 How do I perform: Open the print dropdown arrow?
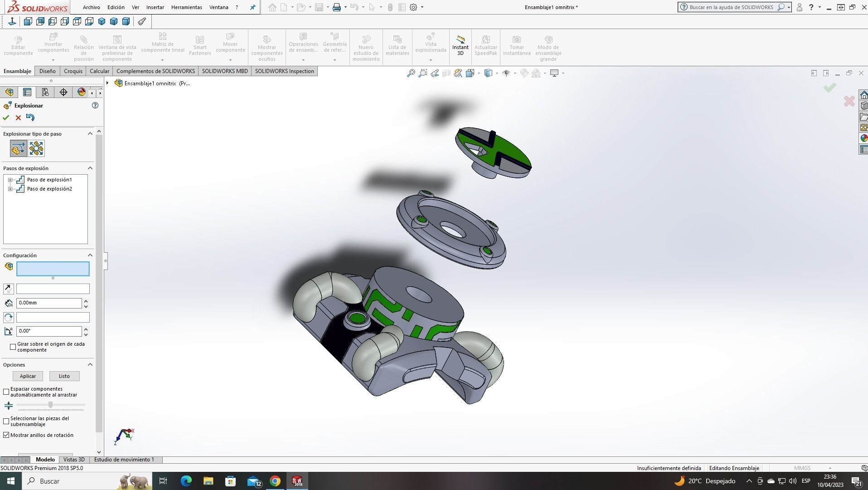345,7
